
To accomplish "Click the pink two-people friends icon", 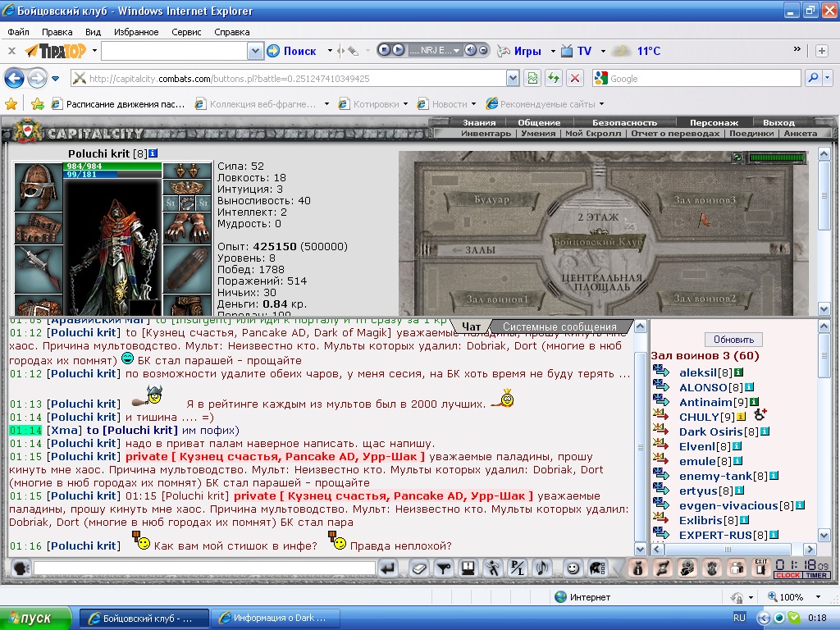I will click(x=737, y=568).
